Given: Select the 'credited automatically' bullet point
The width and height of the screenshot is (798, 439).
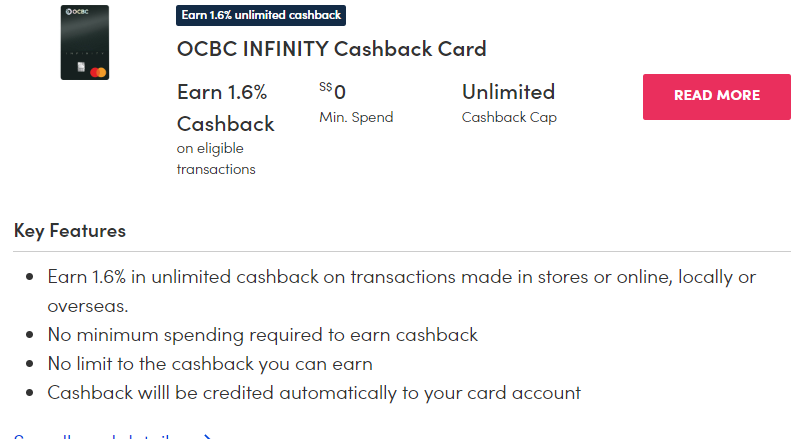Looking at the screenshot, I should [314, 393].
